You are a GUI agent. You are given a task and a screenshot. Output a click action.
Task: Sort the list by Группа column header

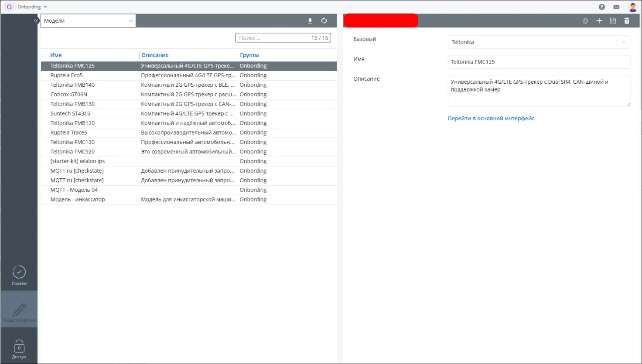point(249,55)
